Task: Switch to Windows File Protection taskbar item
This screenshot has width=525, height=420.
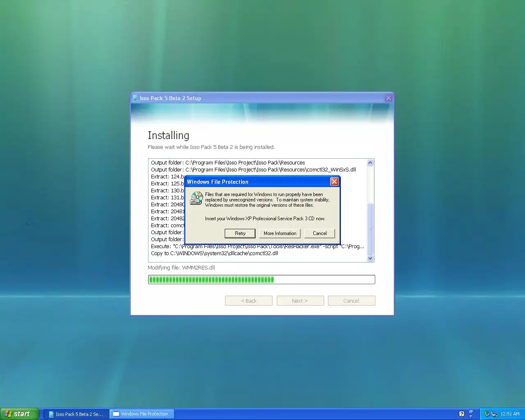Action: click(x=142, y=414)
